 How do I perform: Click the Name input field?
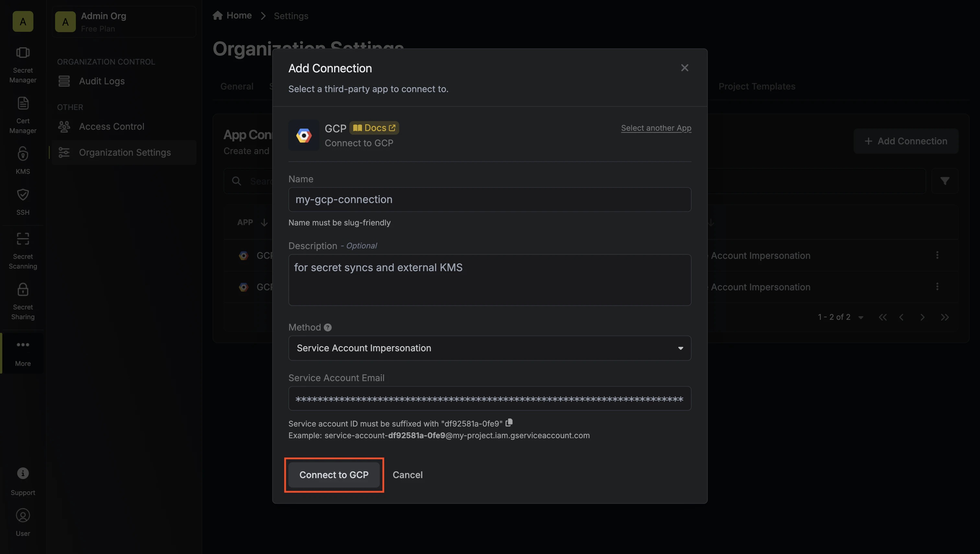tap(490, 199)
